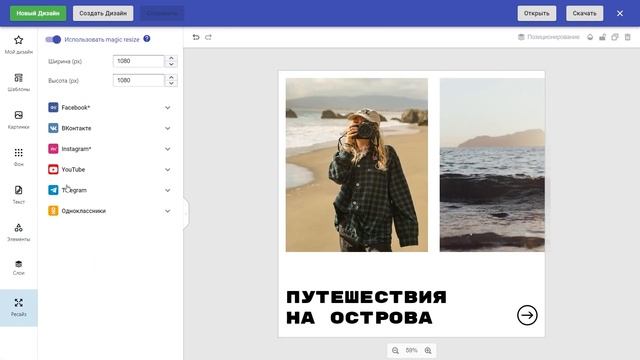Expand the ВКонтакте size presets

[167, 128]
